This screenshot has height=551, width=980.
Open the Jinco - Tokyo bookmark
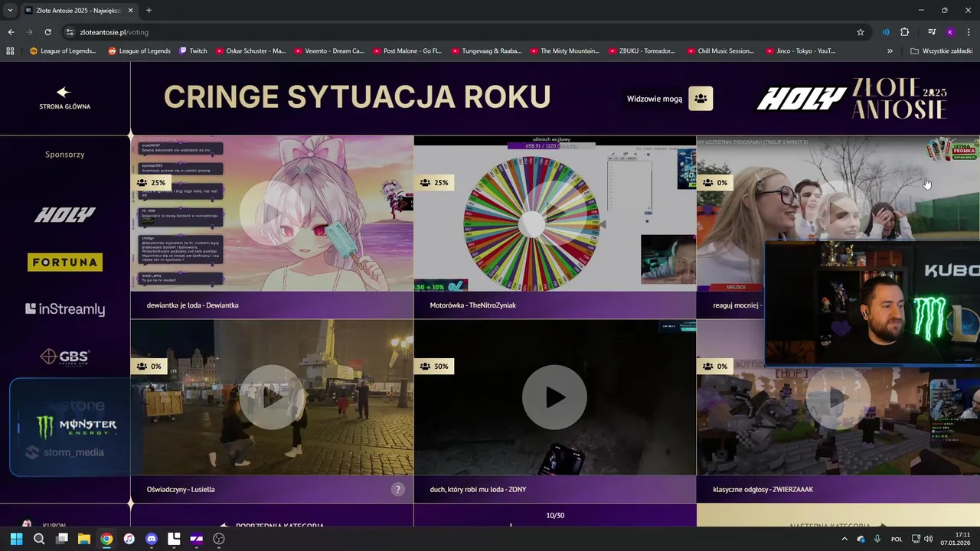pyautogui.click(x=800, y=51)
